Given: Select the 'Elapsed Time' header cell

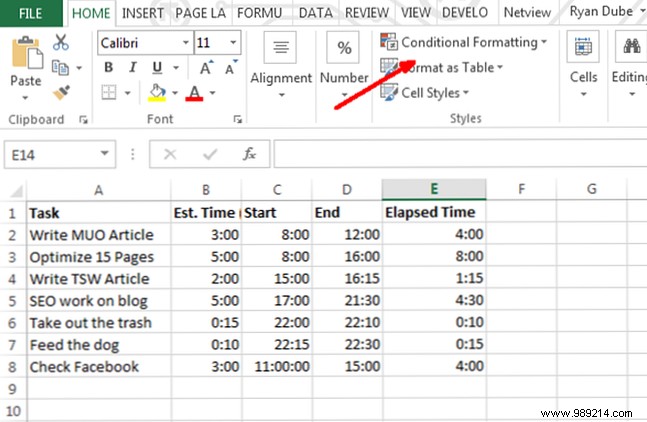Looking at the screenshot, I should (x=434, y=212).
